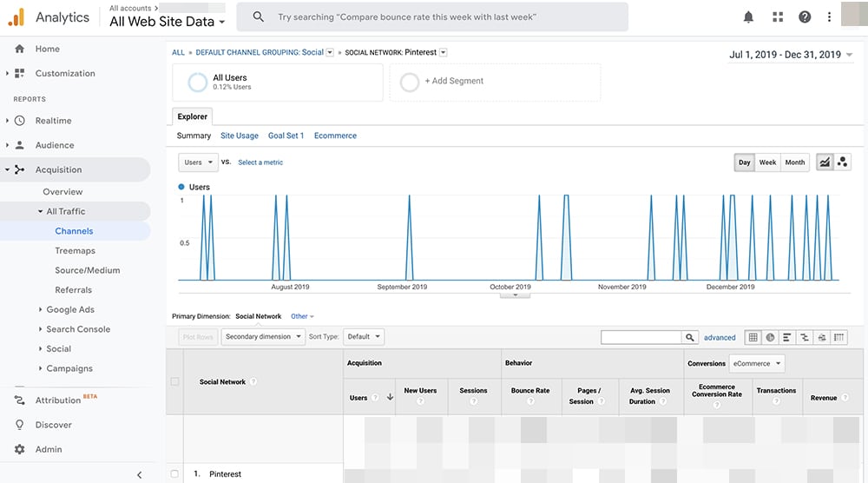The width and height of the screenshot is (868, 483).
Task: Open the Explorer tab
Action: coord(192,116)
